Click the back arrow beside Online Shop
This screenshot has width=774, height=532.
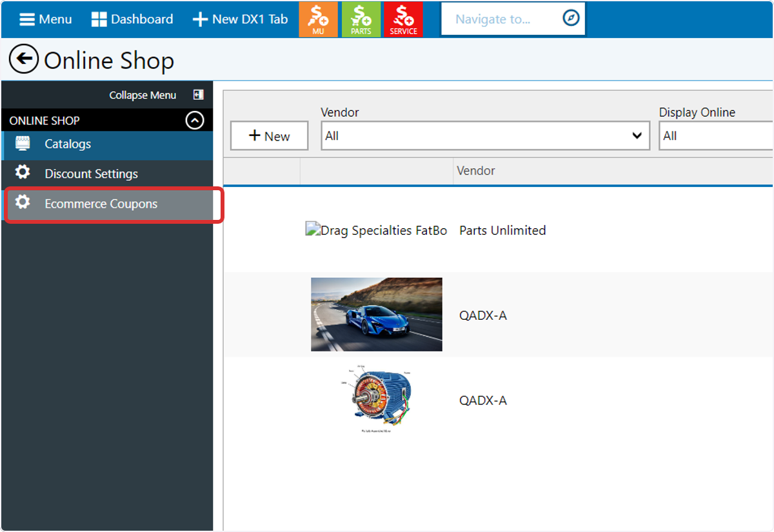tap(24, 60)
